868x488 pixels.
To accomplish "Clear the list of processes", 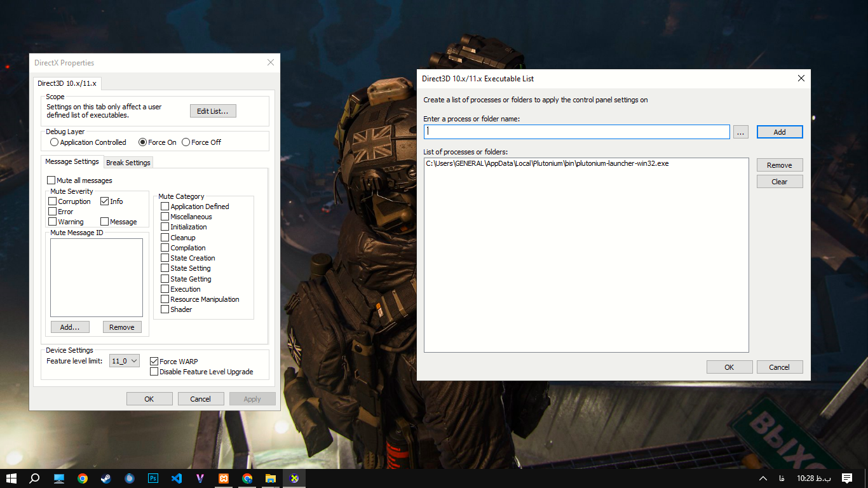I will (x=780, y=182).
